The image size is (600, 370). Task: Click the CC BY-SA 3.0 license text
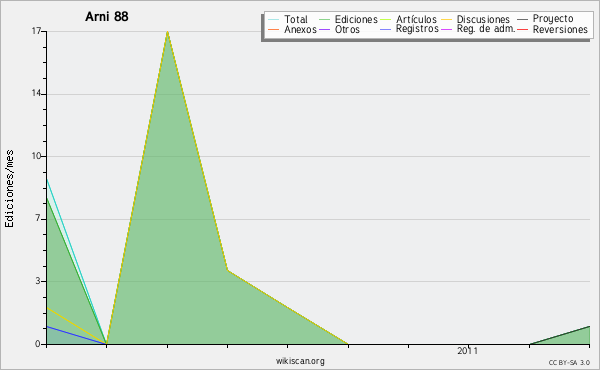pos(569,363)
